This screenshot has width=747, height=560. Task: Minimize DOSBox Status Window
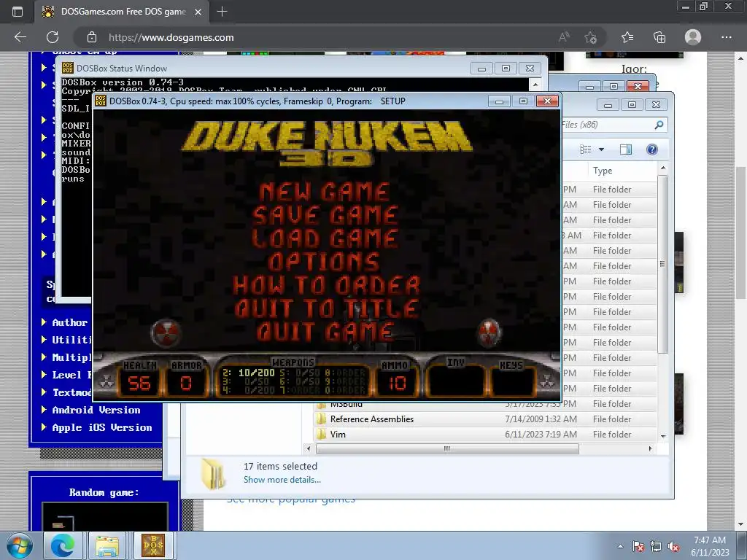click(x=481, y=69)
